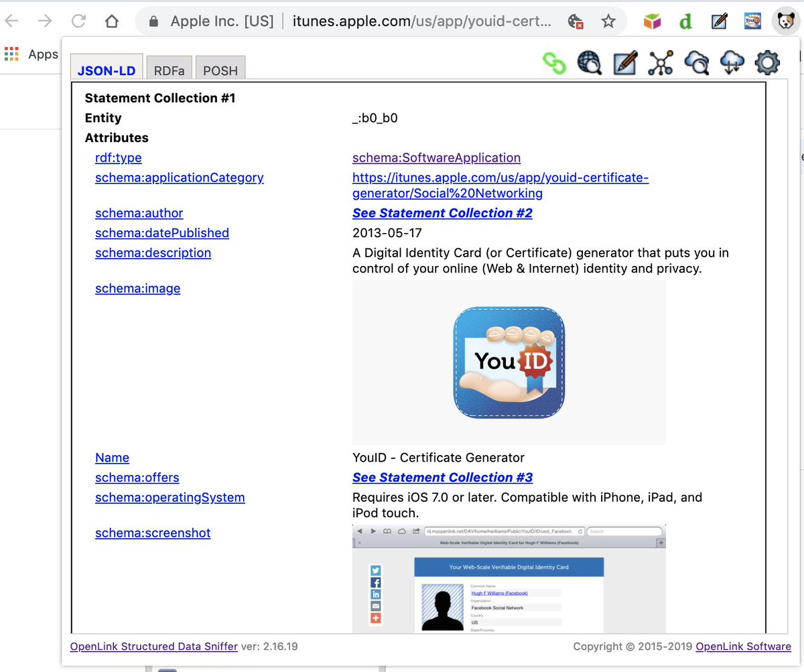Click the pencil notepad extension in browser toolbar
Viewport: 804px width, 672px height.
pyautogui.click(x=719, y=21)
